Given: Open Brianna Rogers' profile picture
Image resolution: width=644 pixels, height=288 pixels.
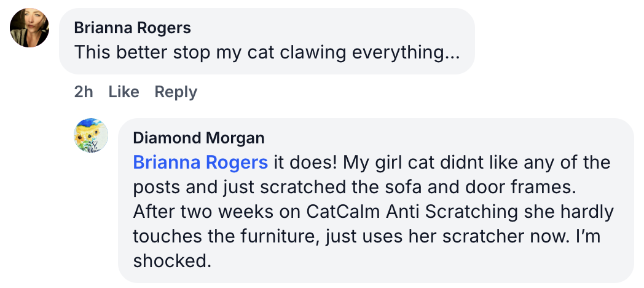Looking at the screenshot, I should pos(29,28).
